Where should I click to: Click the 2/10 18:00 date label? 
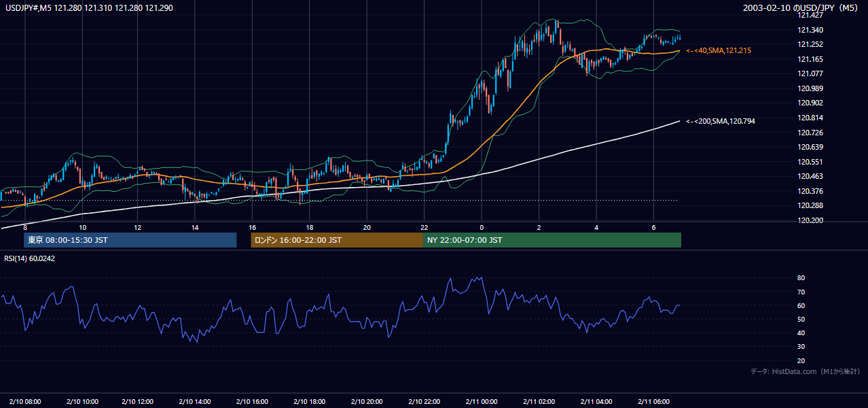(x=310, y=401)
